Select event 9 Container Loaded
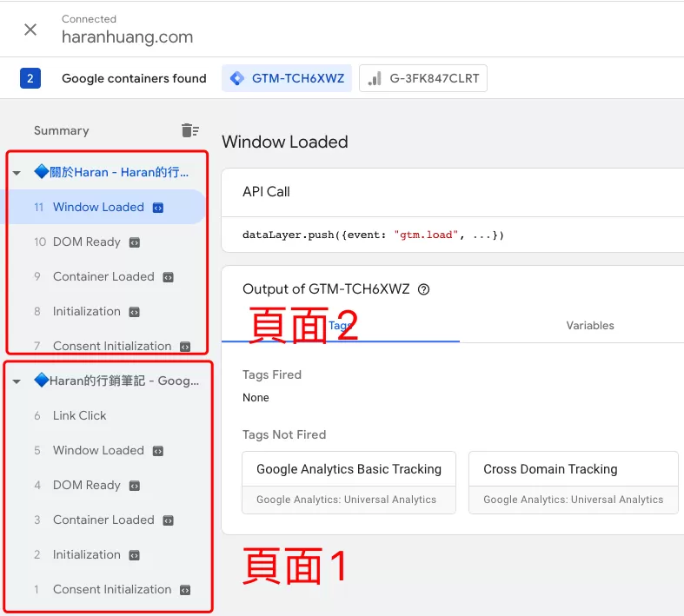The width and height of the screenshot is (684, 616). tap(103, 276)
